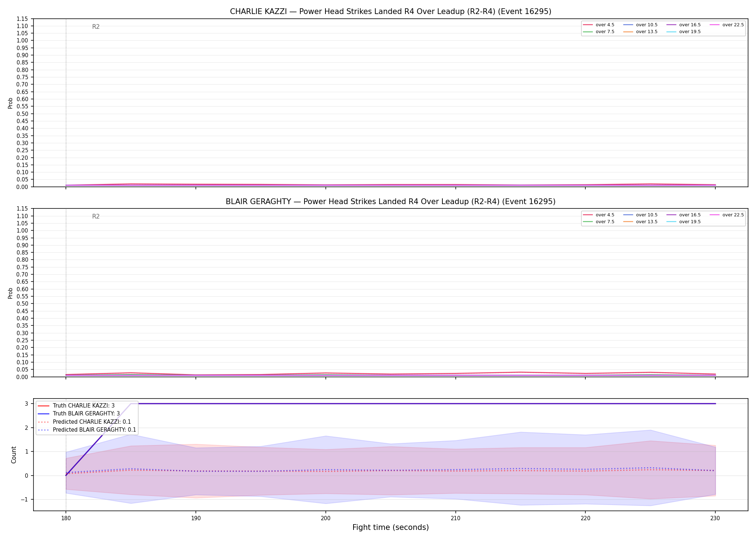Click the 1.15 tick in Kazzi chart
The image size is (756, 540).
pyautogui.click(x=22, y=19)
